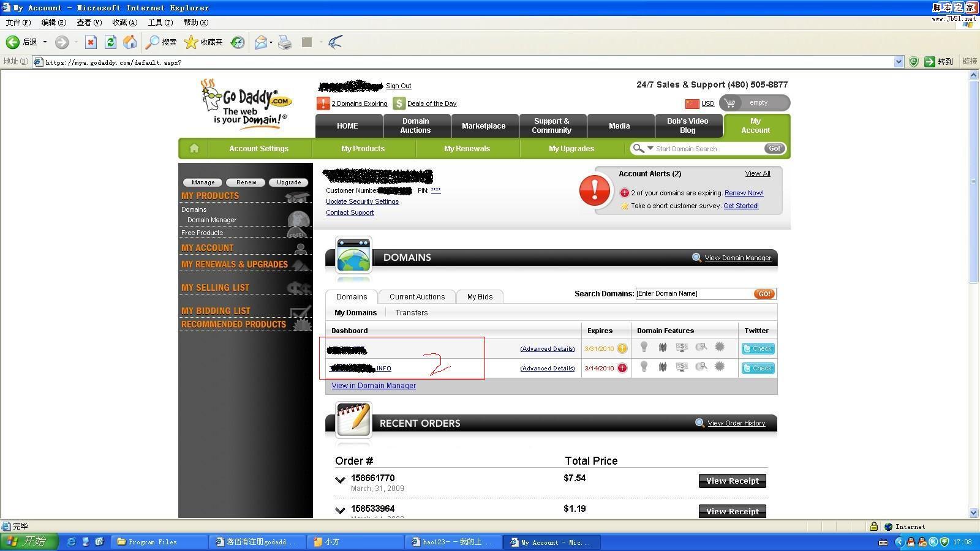The width and height of the screenshot is (980, 551).
Task: Click Update Security Settings link
Action: tap(362, 201)
